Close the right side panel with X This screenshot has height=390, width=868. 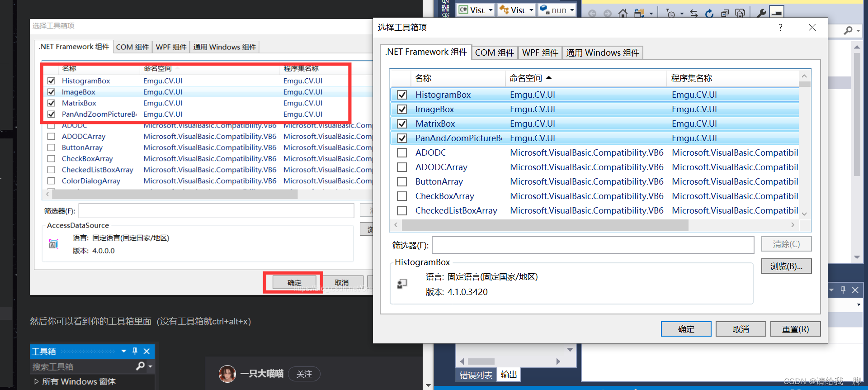point(855,290)
